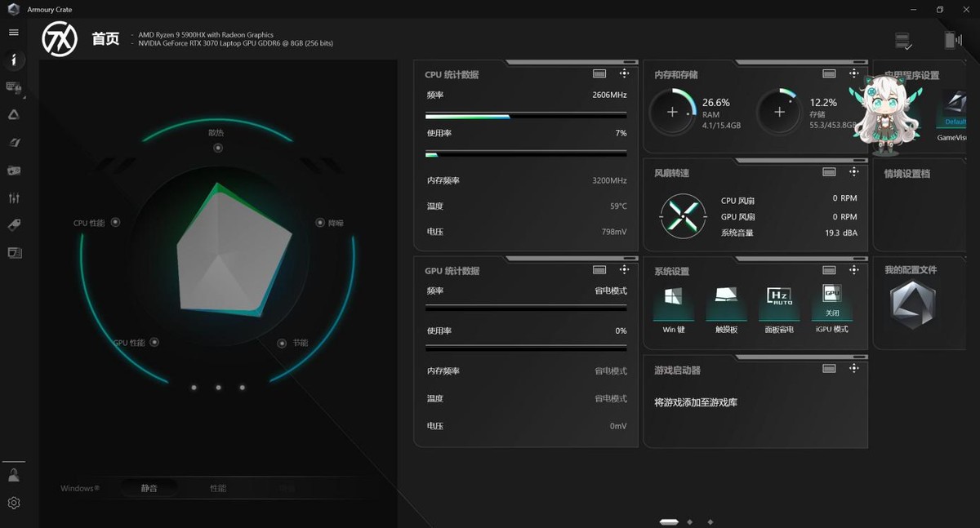Open the deals tag icon in sidebar
Image resolution: width=980 pixels, height=528 pixels.
point(14,225)
